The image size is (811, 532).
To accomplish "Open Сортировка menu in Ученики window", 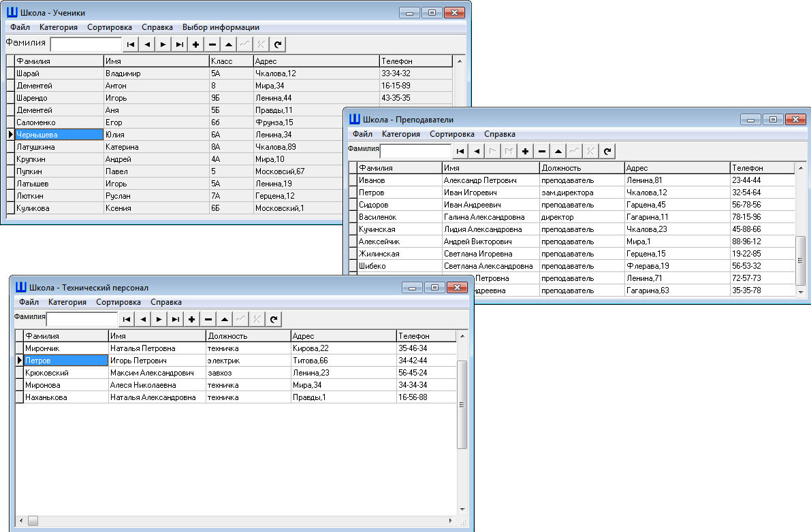I will point(110,27).
